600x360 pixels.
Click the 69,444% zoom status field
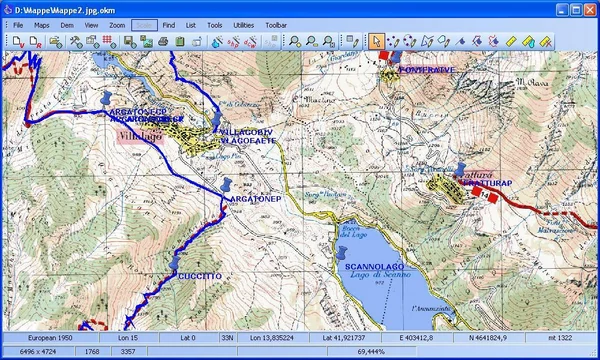click(371, 351)
